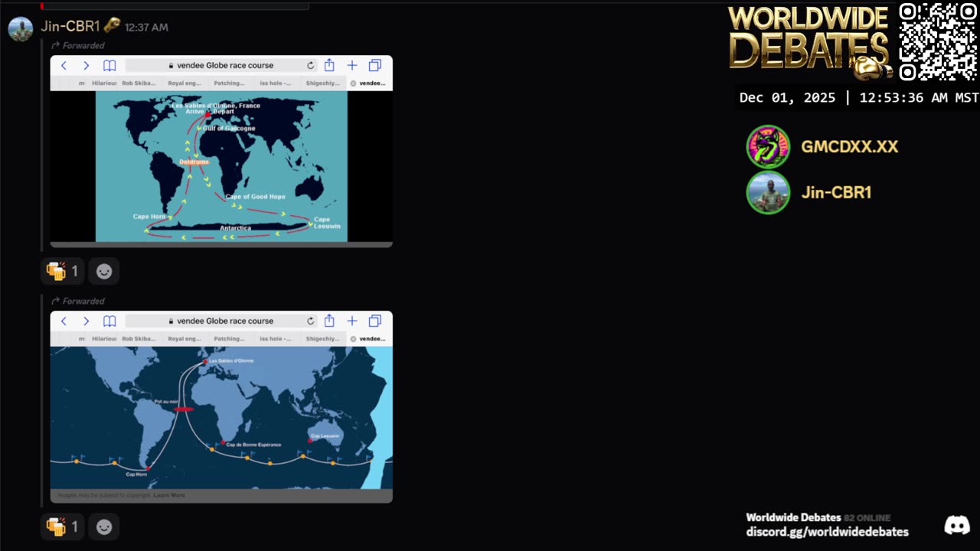Click the Discord logo icon

957,525
